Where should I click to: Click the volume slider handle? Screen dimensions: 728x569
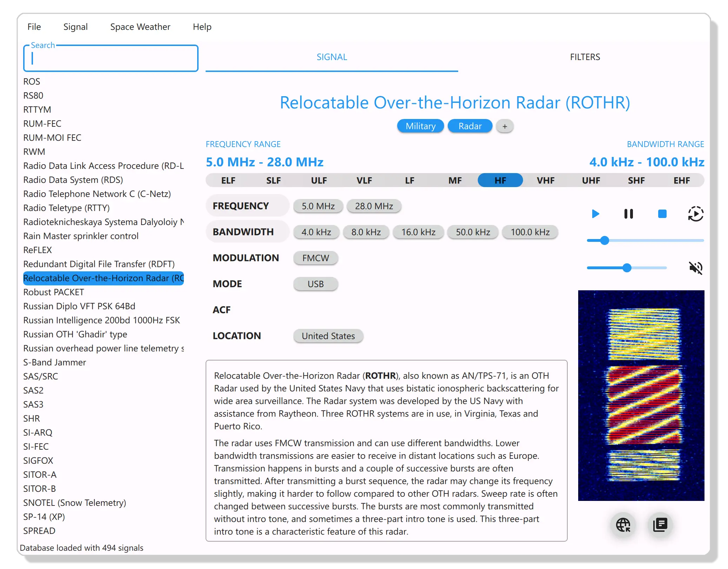[627, 268]
